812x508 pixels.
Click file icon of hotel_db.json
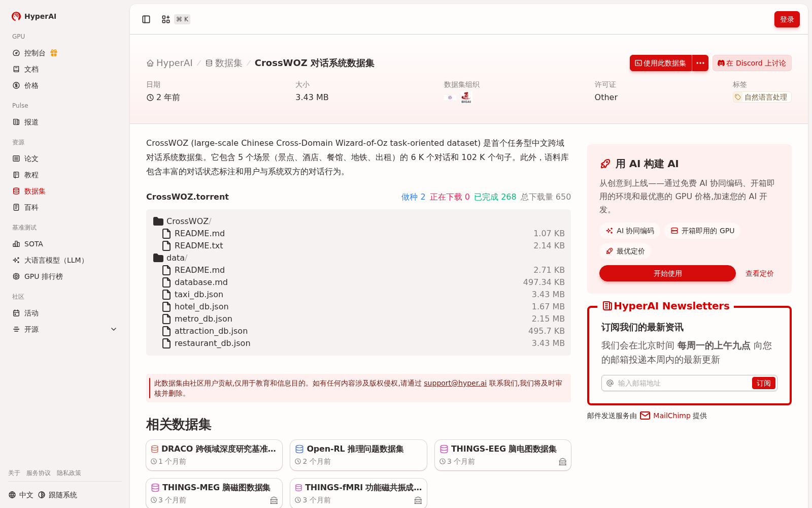pyautogui.click(x=166, y=306)
